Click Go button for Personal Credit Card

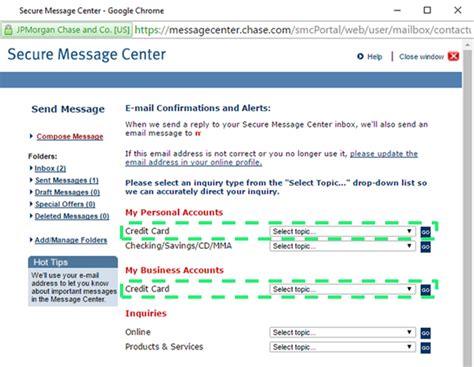(425, 232)
